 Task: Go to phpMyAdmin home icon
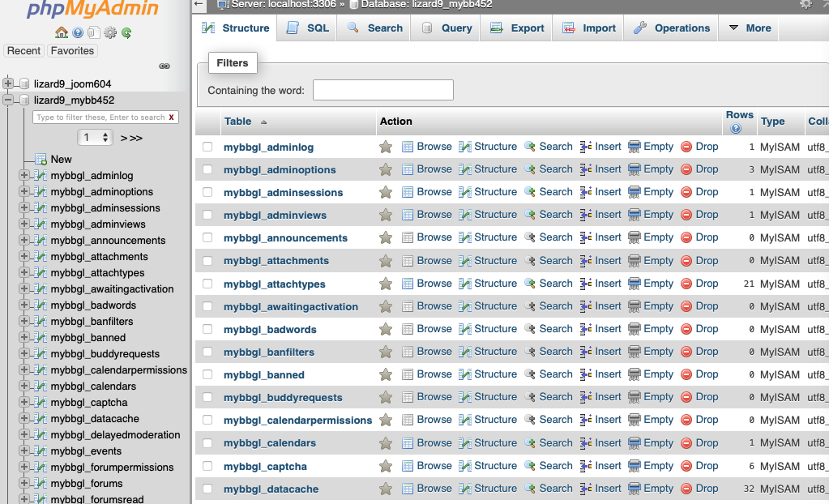[62, 32]
